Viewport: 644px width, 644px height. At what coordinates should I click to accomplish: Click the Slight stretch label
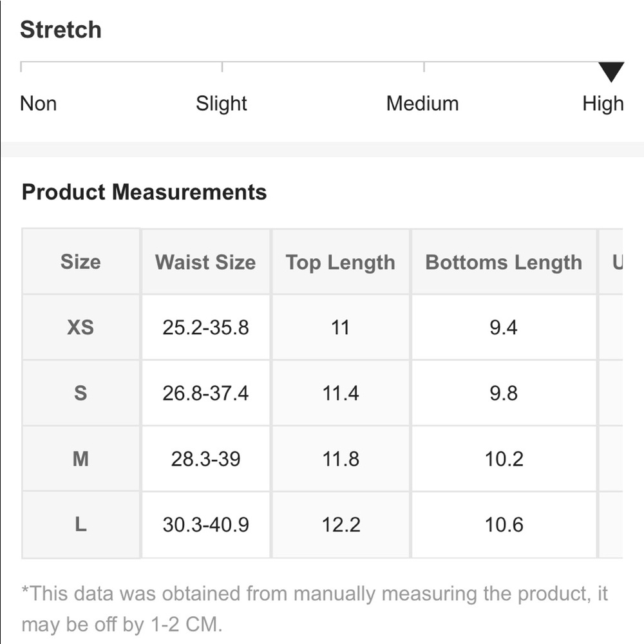click(x=222, y=104)
